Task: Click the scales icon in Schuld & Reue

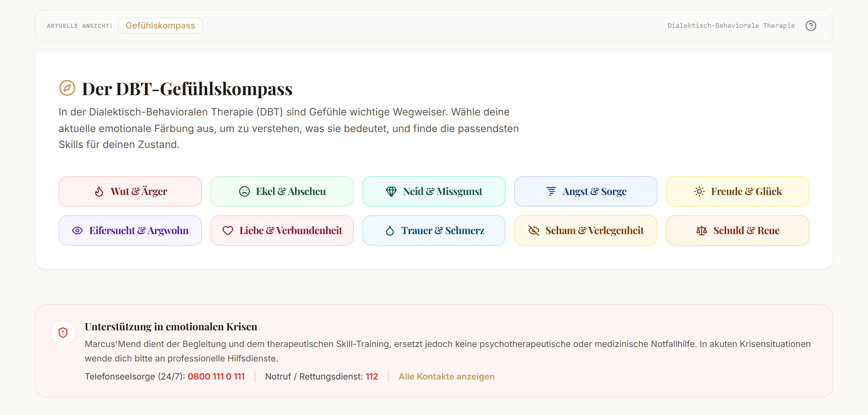Action: (x=702, y=230)
